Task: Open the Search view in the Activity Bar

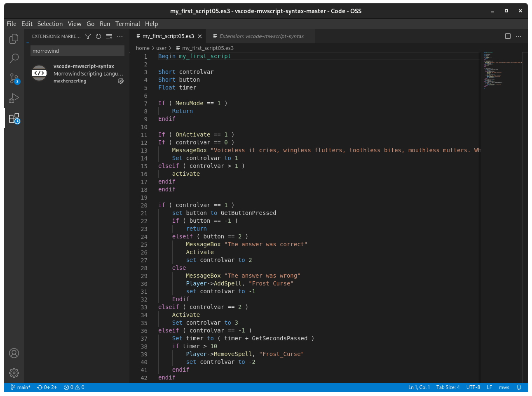Action: tap(14, 58)
